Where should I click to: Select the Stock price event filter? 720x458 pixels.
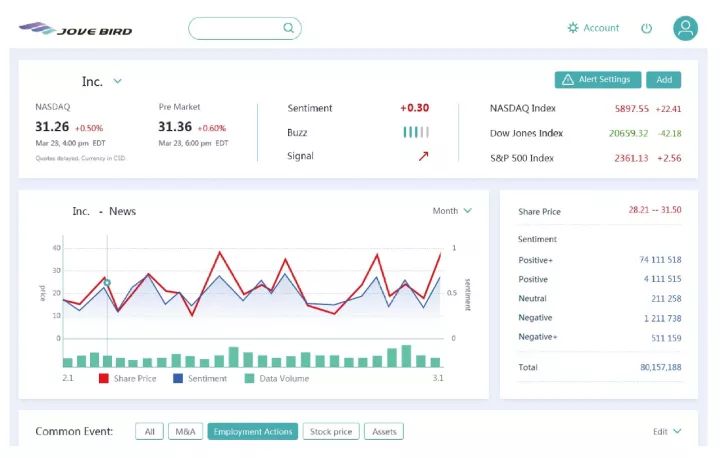[x=330, y=432]
